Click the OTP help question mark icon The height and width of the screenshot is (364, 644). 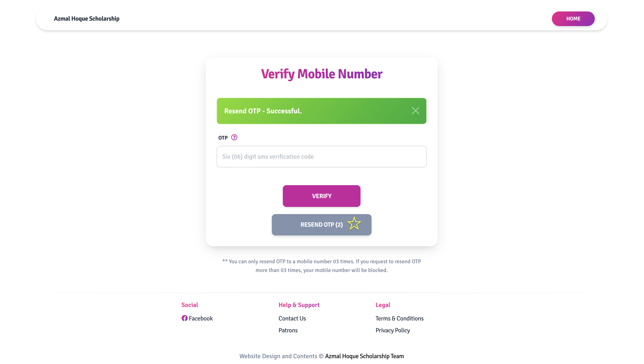[234, 138]
